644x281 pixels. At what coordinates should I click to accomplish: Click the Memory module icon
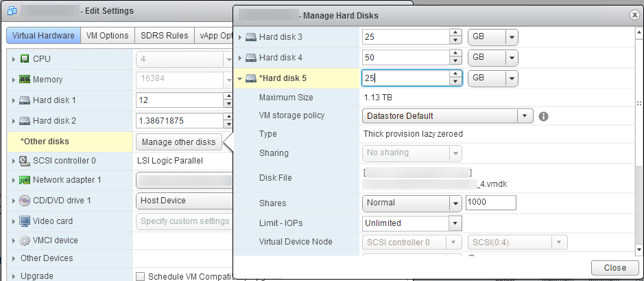coord(25,80)
